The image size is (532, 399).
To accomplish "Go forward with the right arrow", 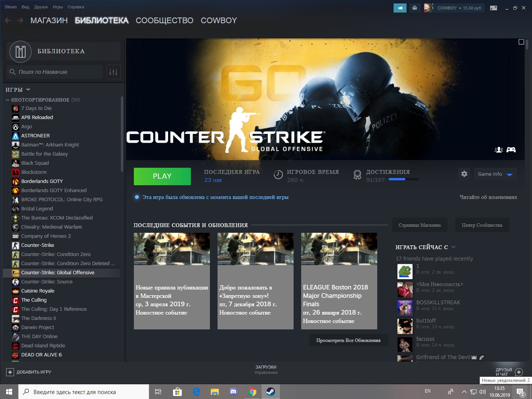I will coord(21,21).
